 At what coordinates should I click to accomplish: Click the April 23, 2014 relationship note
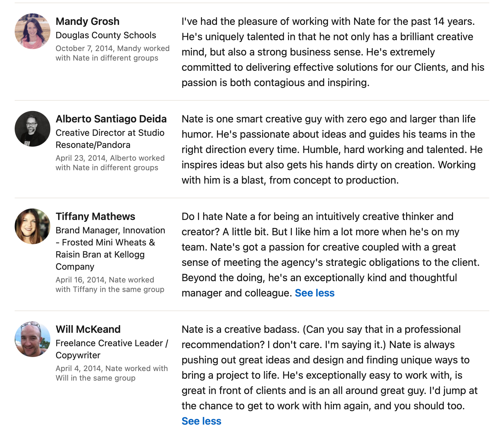click(x=110, y=163)
